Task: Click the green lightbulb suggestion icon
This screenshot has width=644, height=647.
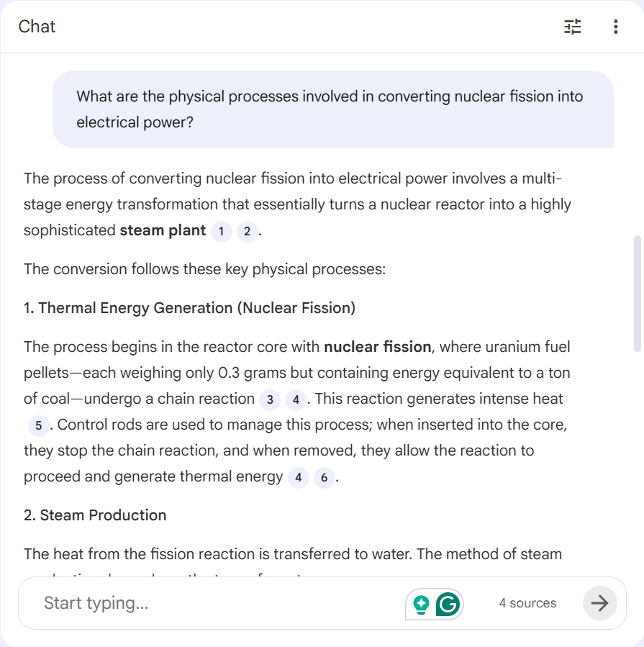Action: coord(422,604)
